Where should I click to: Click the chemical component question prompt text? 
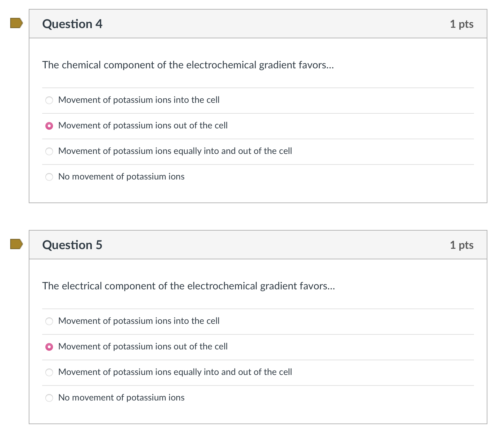coord(188,65)
